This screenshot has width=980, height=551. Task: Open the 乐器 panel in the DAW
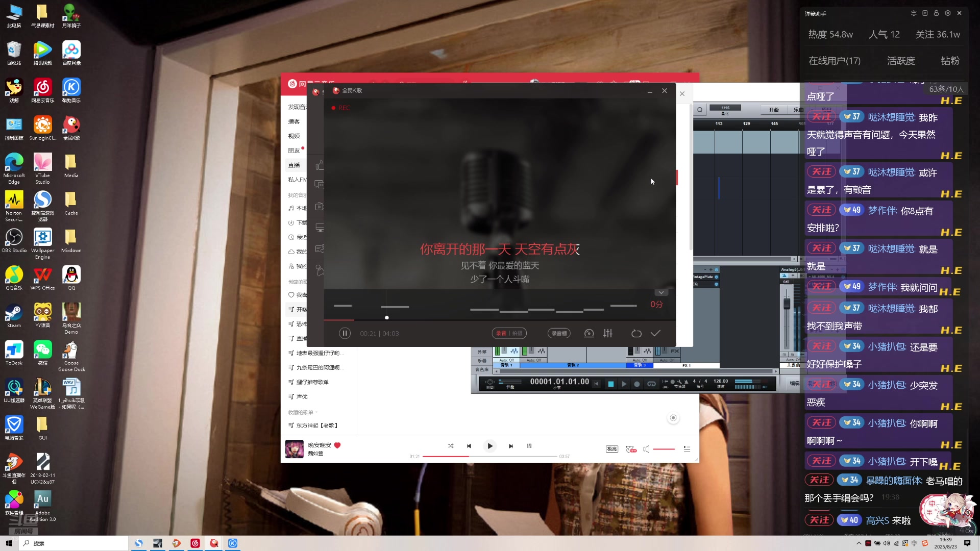click(x=482, y=361)
